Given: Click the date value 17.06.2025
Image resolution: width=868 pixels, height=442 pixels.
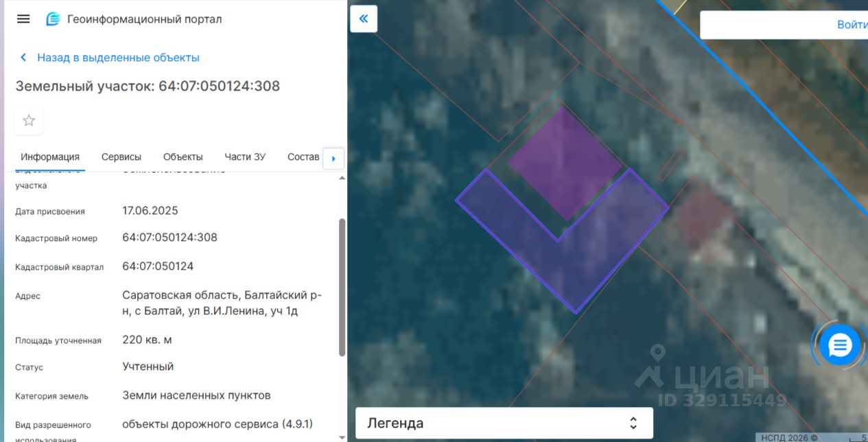Looking at the screenshot, I should coord(150,211).
